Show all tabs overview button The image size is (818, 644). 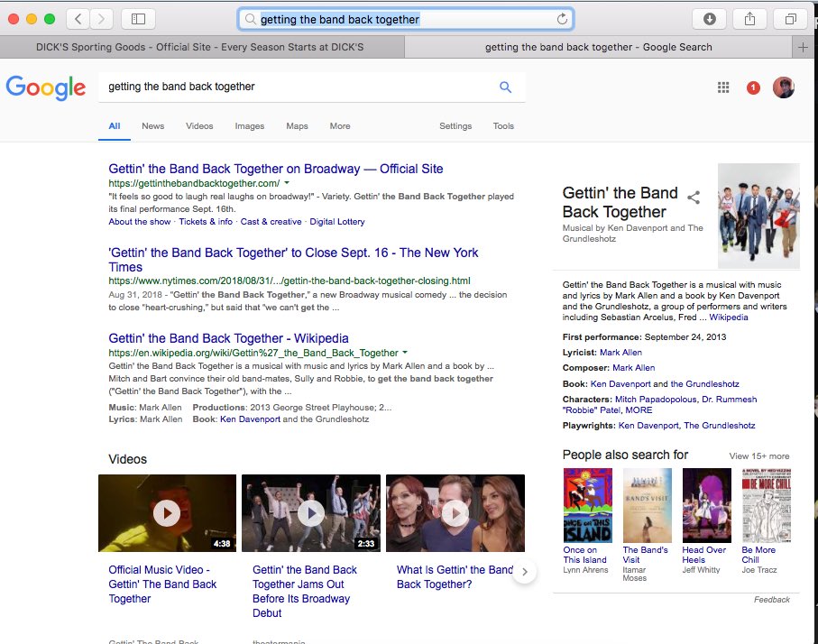(x=791, y=19)
